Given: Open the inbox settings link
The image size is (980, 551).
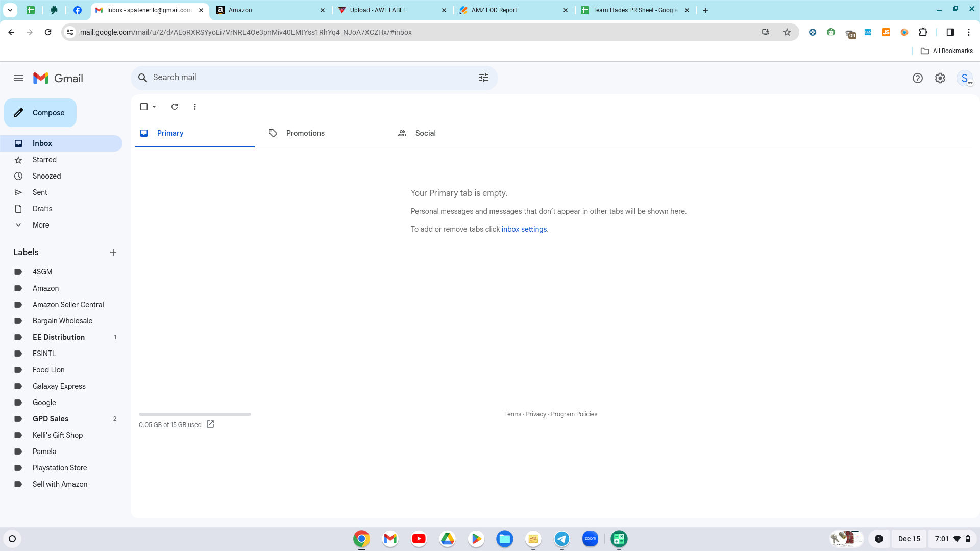Looking at the screenshot, I should (524, 229).
